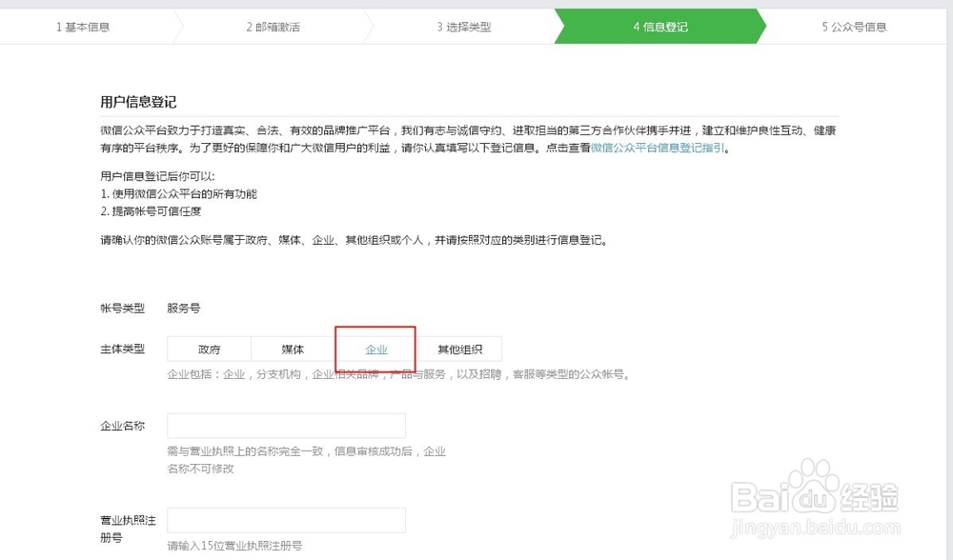The image size is (953, 560).
Task: Click the line 用户信息登记后你可以:
Action: pyautogui.click(x=157, y=176)
